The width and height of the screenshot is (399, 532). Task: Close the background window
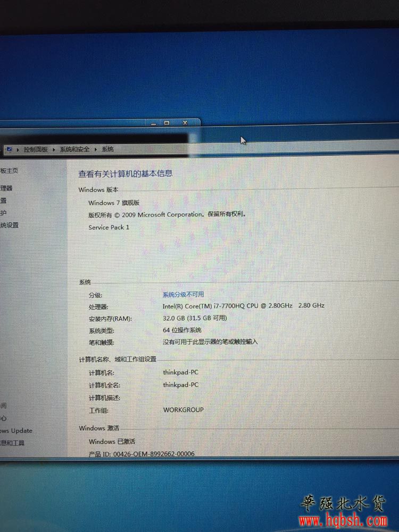tap(185, 123)
